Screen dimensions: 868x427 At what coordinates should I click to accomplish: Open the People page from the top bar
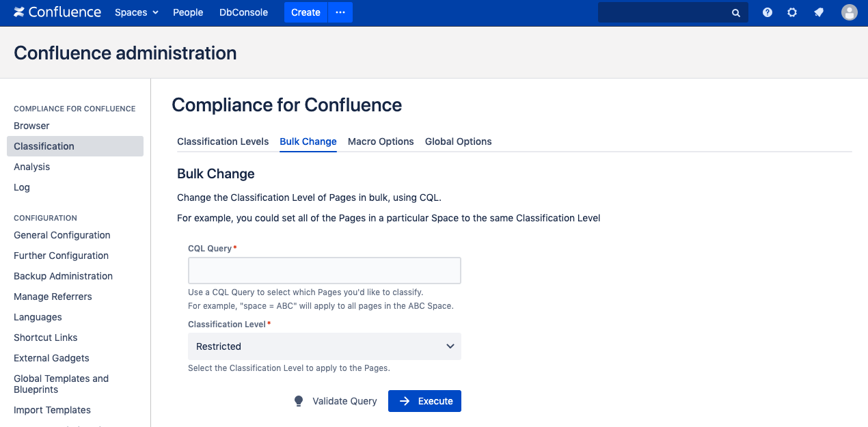188,12
